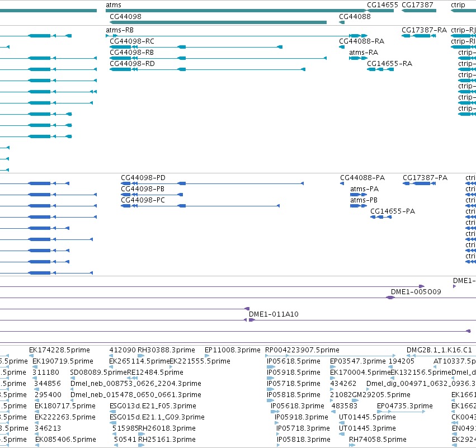The height and width of the screenshot is (448, 476).
Task: Select the CG44098-PB protein feature
Action: click(x=152, y=195)
